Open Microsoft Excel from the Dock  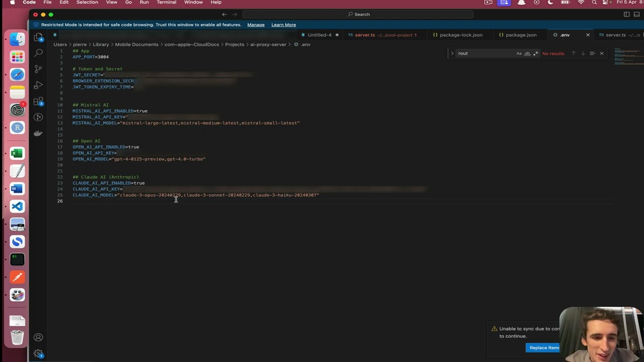[x=17, y=153]
